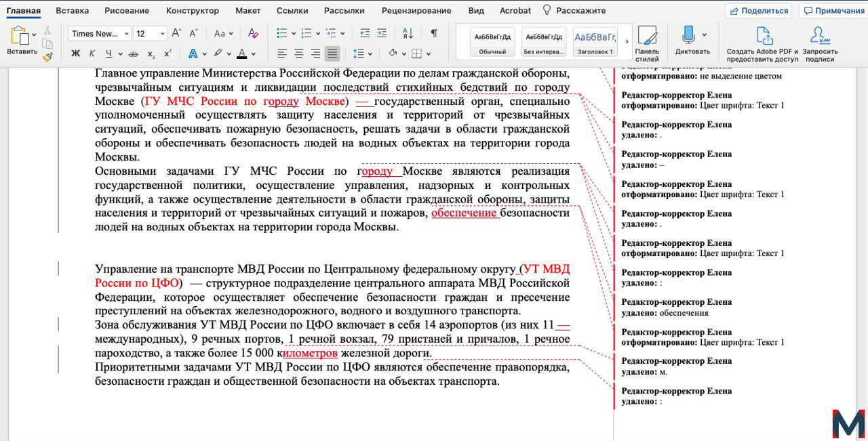Center the paragraph text

click(298, 54)
